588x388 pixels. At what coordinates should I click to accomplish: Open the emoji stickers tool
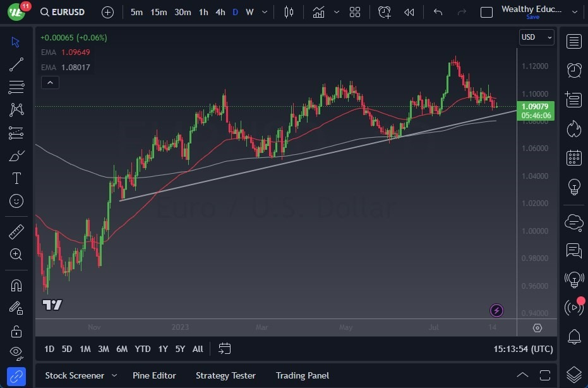[16, 201]
